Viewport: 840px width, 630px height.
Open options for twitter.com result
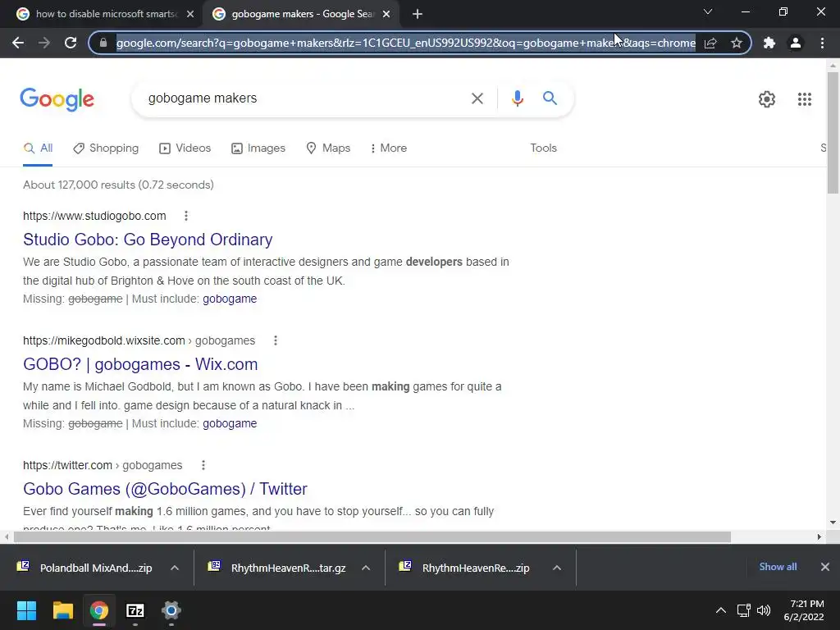coord(203,466)
